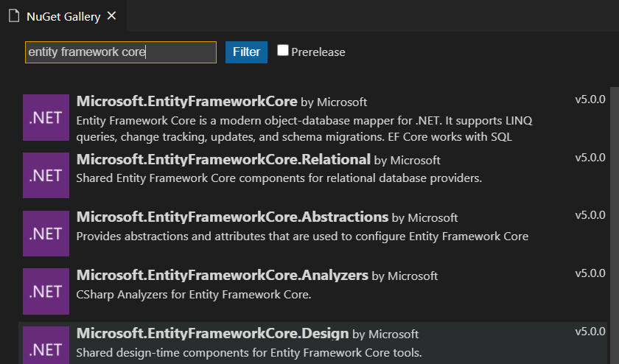Enable the Prerelease checkbox
This screenshot has height=364, width=619.
pos(283,51)
